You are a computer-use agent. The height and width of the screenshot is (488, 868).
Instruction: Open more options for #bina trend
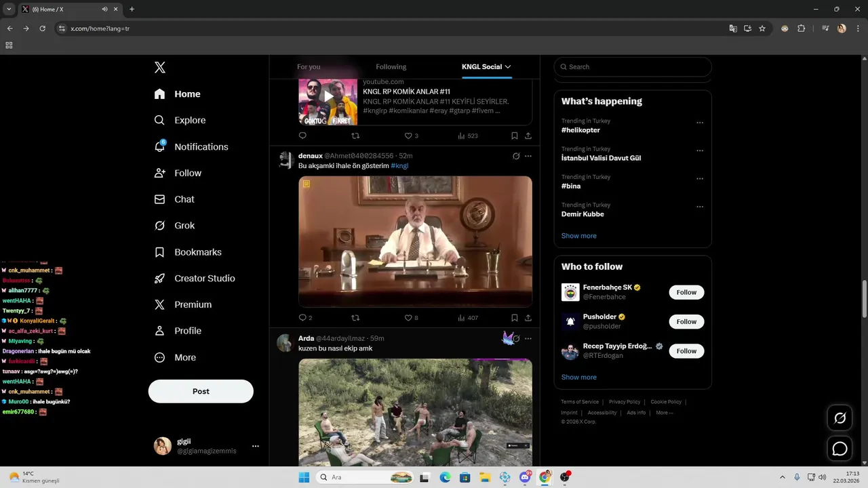pos(700,179)
